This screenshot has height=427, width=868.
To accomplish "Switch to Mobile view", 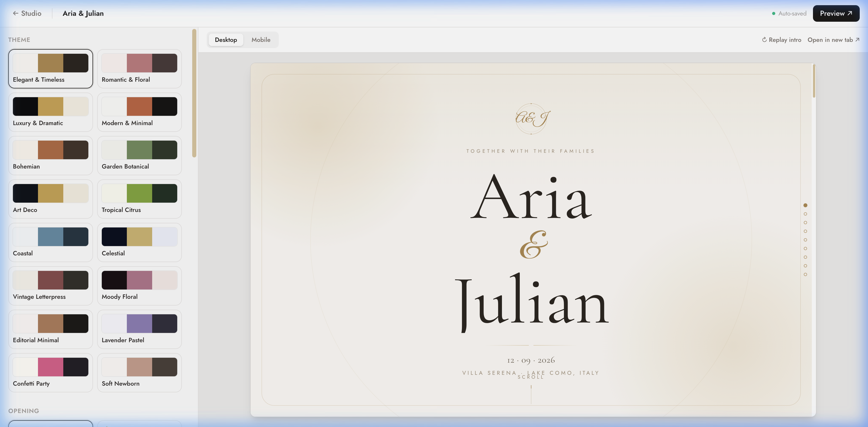I will pos(261,40).
